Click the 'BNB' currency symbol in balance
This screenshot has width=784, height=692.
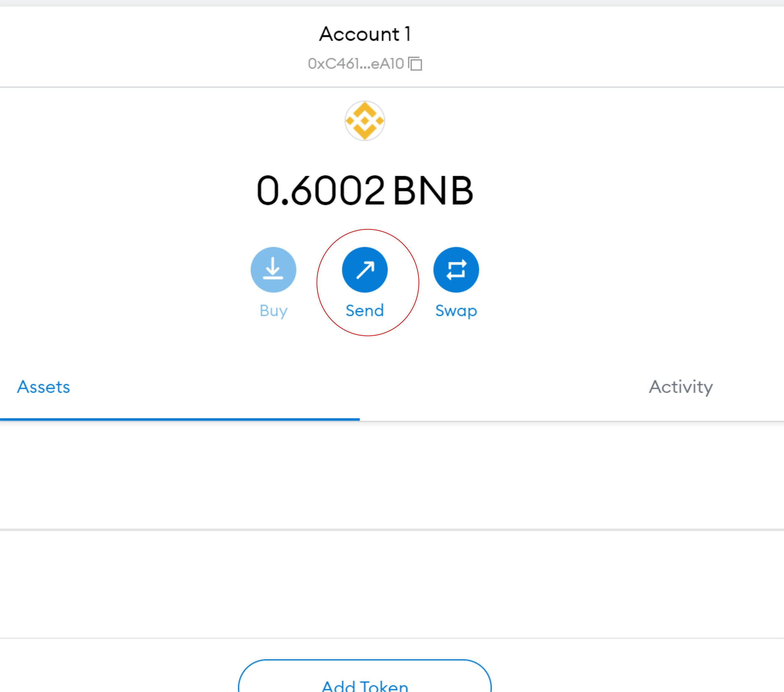coord(433,191)
